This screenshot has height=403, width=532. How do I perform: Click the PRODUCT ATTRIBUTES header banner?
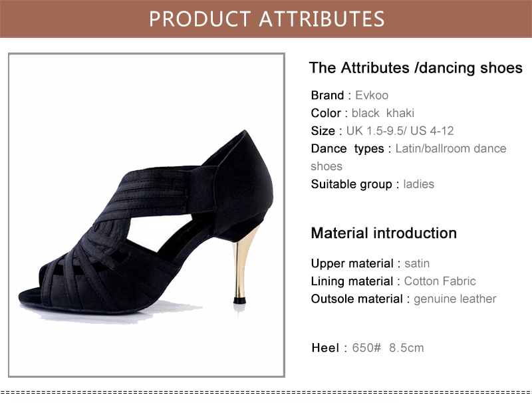pyautogui.click(x=266, y=19)
